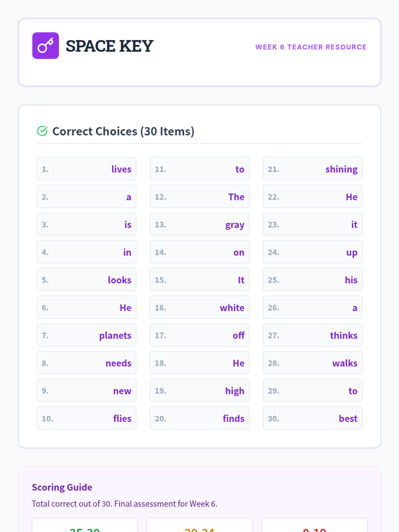Click answer 20 'finds'
This screenshot has width=399, height=532.
199,418
